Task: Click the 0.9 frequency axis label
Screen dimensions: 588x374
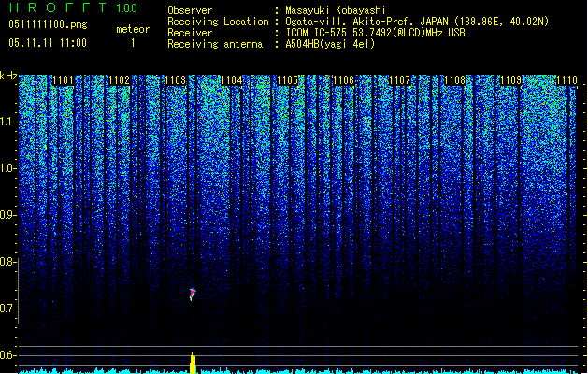Action: (8, 215)
